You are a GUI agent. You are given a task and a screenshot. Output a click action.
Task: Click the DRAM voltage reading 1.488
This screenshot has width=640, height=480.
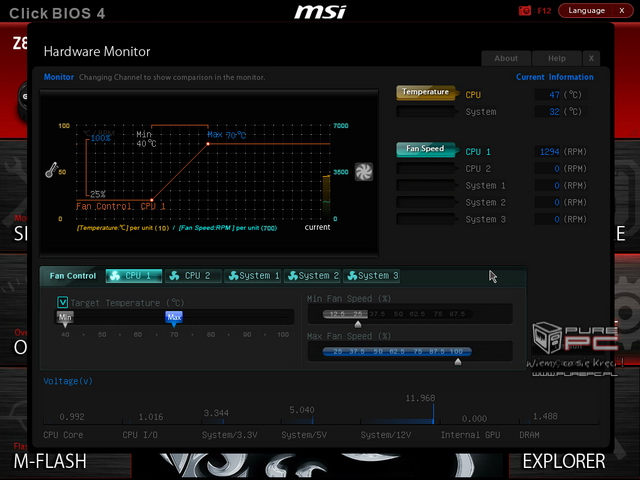(x=545, y=416)
